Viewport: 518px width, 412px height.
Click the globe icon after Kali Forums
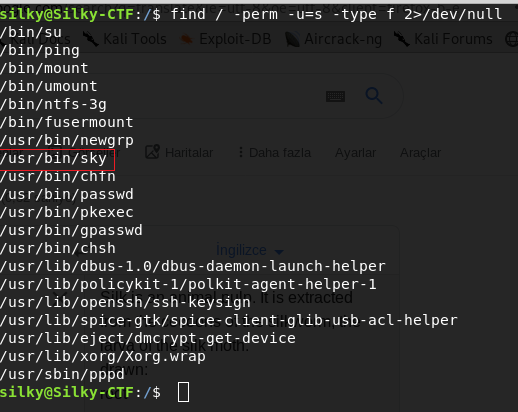click(x=512, y=39)
